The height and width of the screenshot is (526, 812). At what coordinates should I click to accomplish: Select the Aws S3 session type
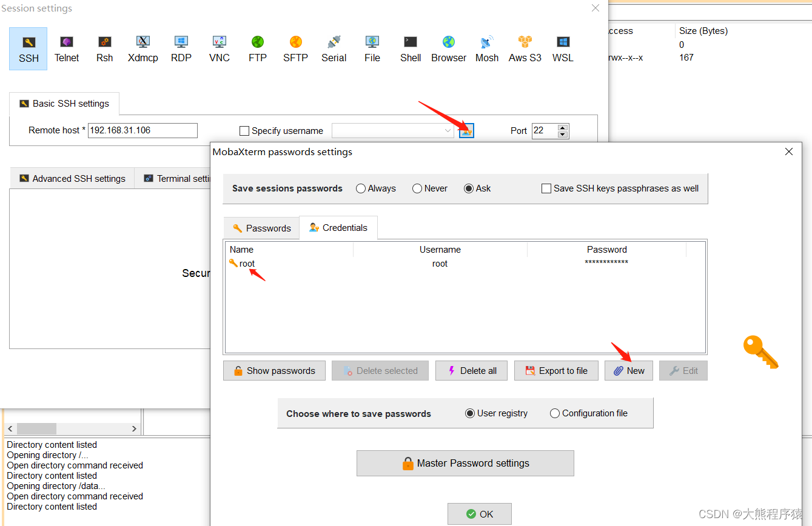(x=525, y=48)
